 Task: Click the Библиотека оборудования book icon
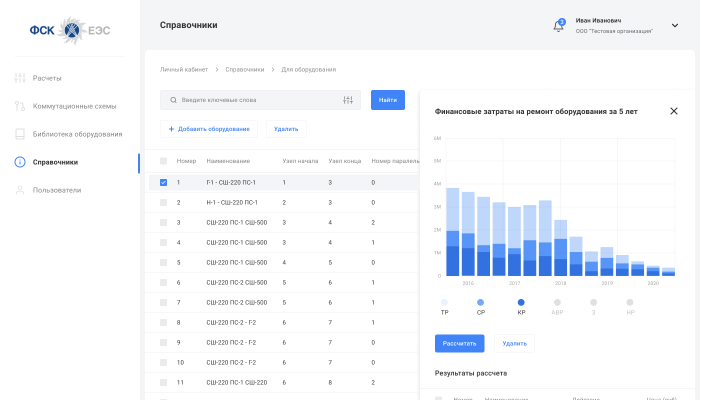[x=20, y=134]
